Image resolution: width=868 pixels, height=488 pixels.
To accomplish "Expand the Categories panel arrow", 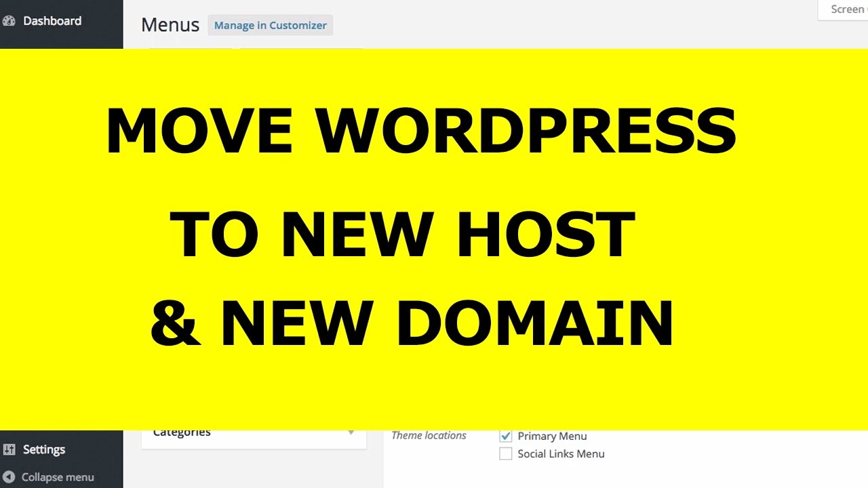I will (351, 432).
